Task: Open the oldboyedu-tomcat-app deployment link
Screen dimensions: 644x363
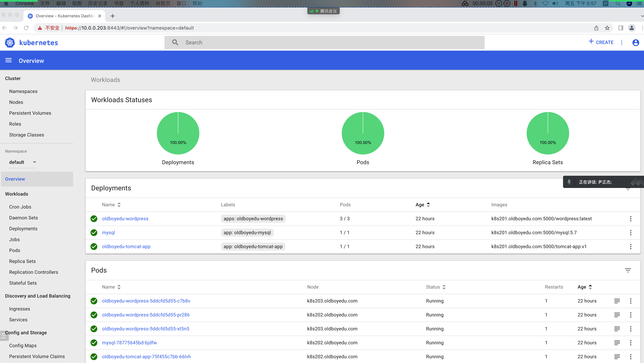Action: click(x=126, y=247)
